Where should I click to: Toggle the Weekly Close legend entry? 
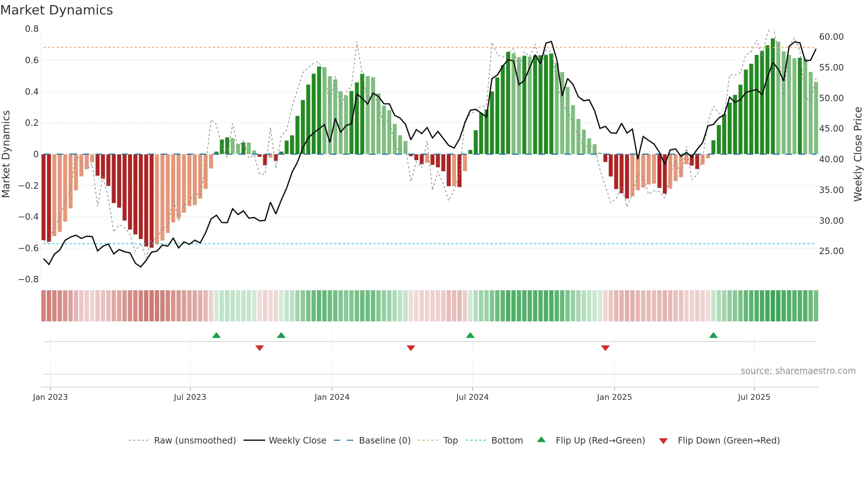[285, 440]
